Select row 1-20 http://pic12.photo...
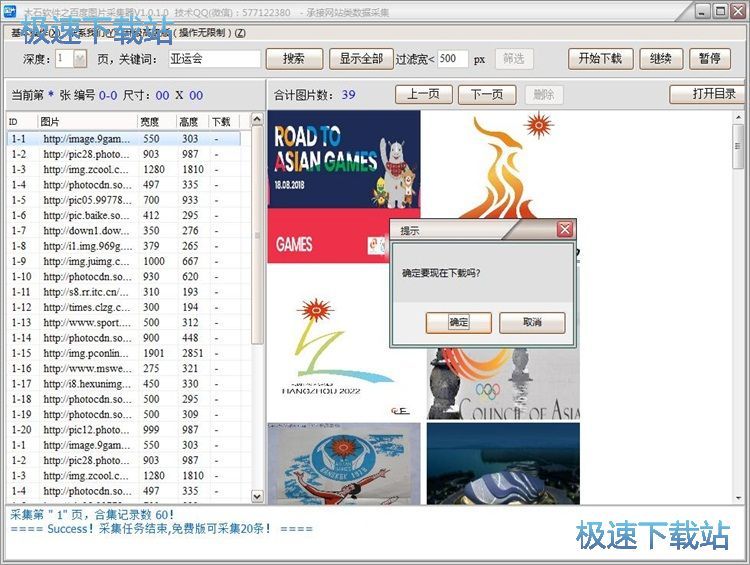 tap(124, 430)
